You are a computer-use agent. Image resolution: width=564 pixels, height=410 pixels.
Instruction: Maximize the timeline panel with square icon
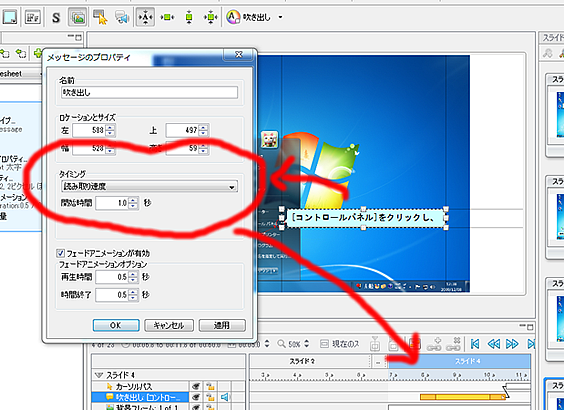530,327
